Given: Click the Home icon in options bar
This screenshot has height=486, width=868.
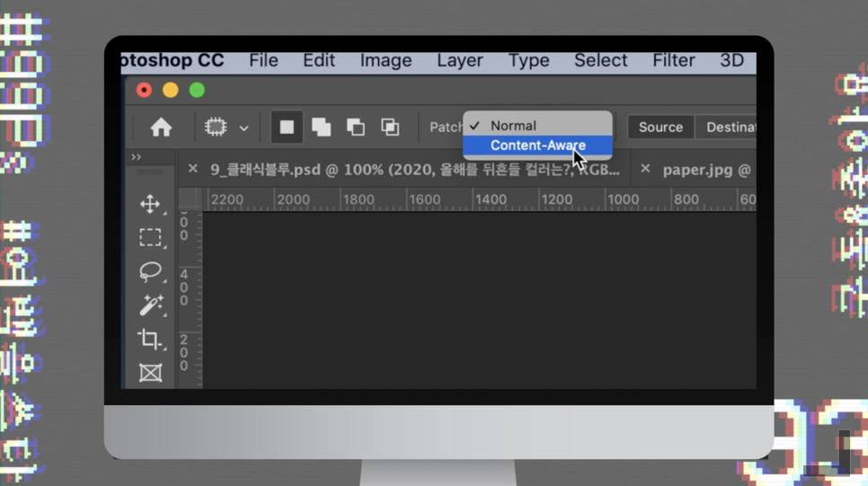Looking at the screenshot, I should click(x=161, y=128).
